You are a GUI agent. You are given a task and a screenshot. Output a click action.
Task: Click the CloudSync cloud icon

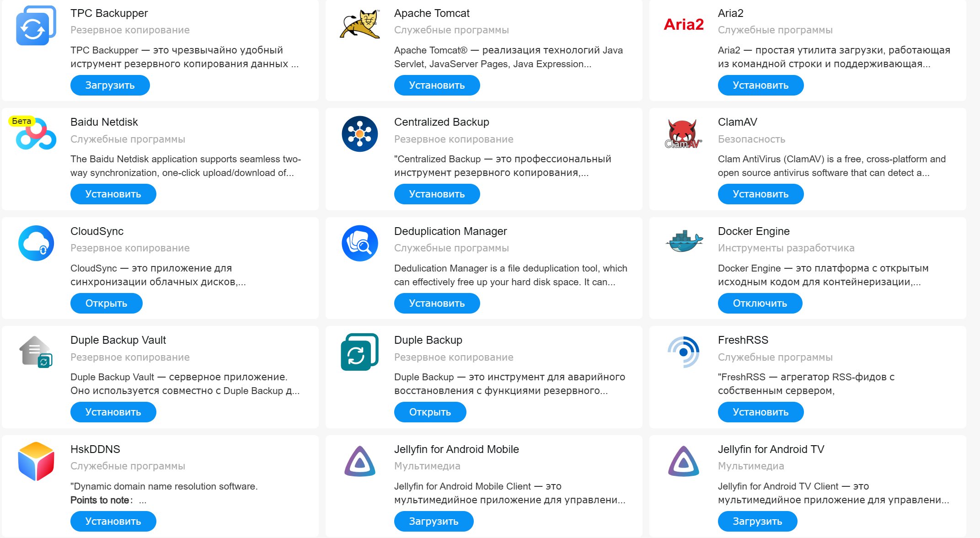point(36,243)
